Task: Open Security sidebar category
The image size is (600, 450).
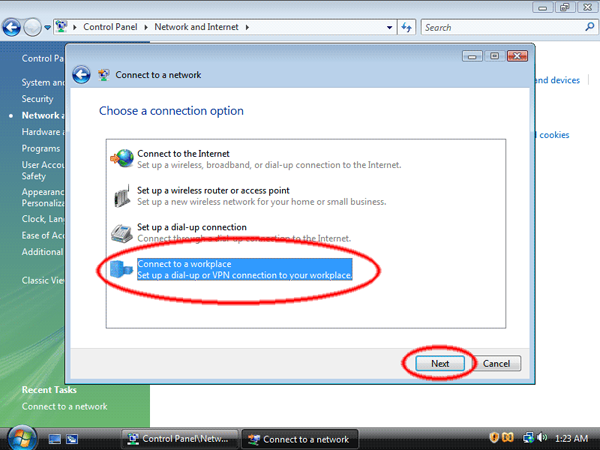Action: pos(37,99)
